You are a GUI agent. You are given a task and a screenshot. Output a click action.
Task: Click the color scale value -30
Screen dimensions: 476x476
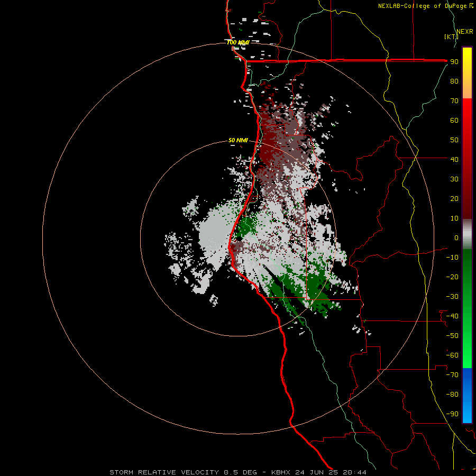(x=452, y=297)
